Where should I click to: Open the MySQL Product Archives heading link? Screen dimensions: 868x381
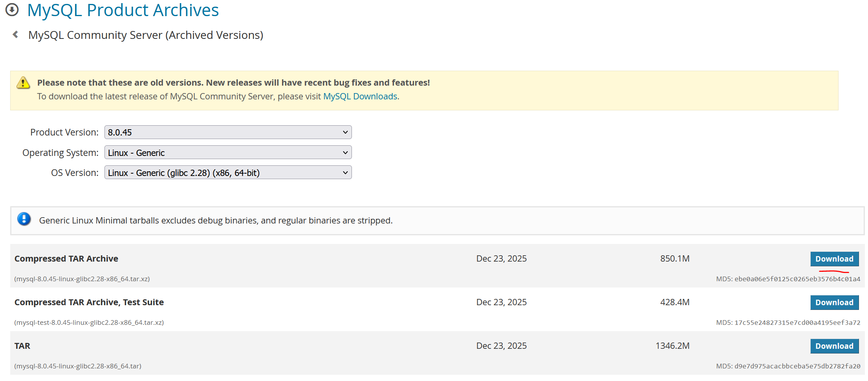(123, 10)
